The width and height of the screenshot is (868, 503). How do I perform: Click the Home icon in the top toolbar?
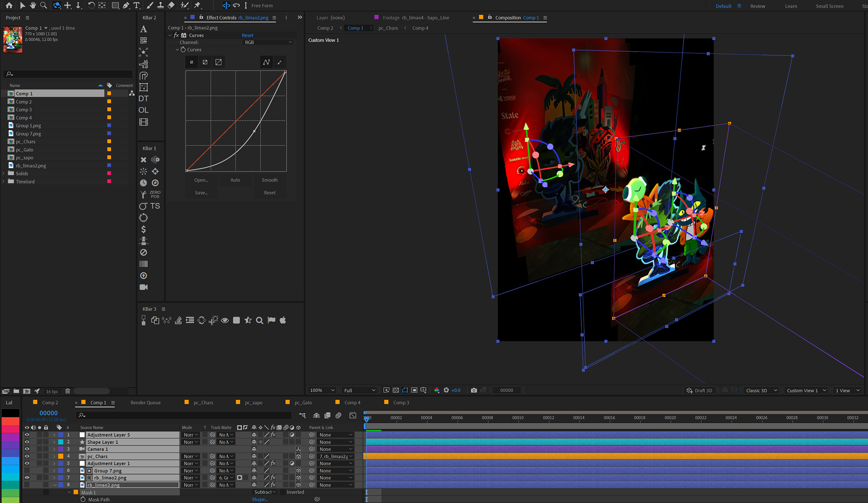9,5
